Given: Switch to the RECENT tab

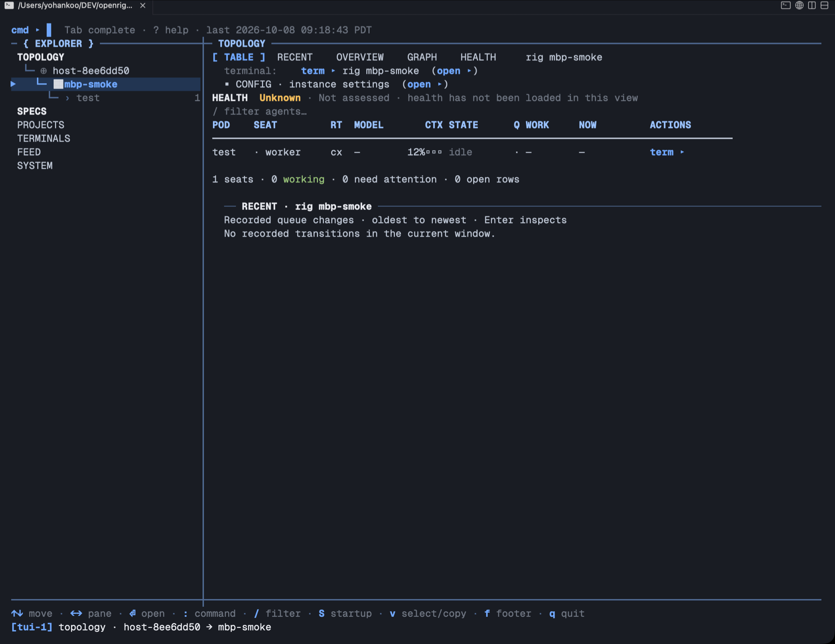Looking at the screenshot, I should (x=295, y=57).
